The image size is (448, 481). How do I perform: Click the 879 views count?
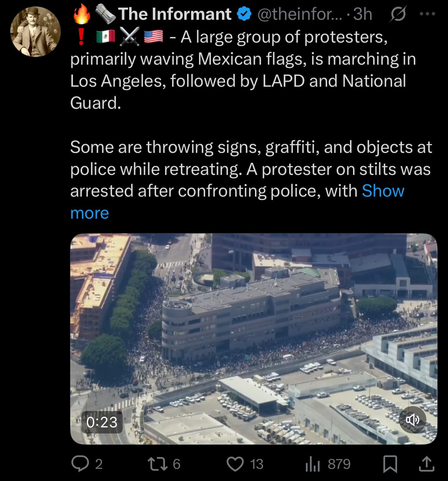coord(339,464)
